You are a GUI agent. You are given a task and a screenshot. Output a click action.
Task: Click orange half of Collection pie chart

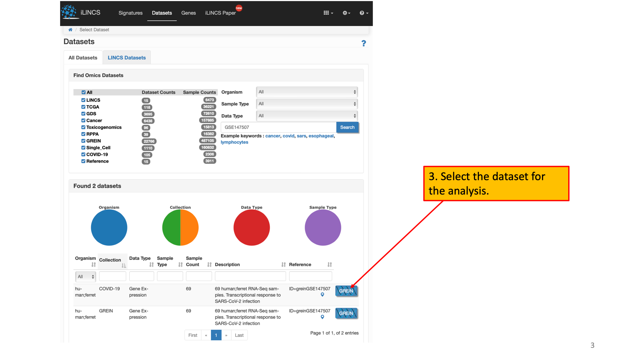pos(189,227)
